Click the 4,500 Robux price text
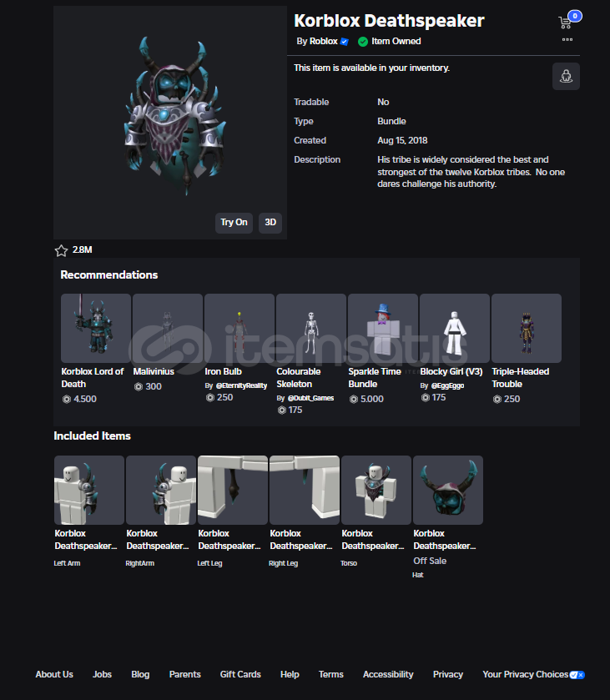 [x=85, y=399]
